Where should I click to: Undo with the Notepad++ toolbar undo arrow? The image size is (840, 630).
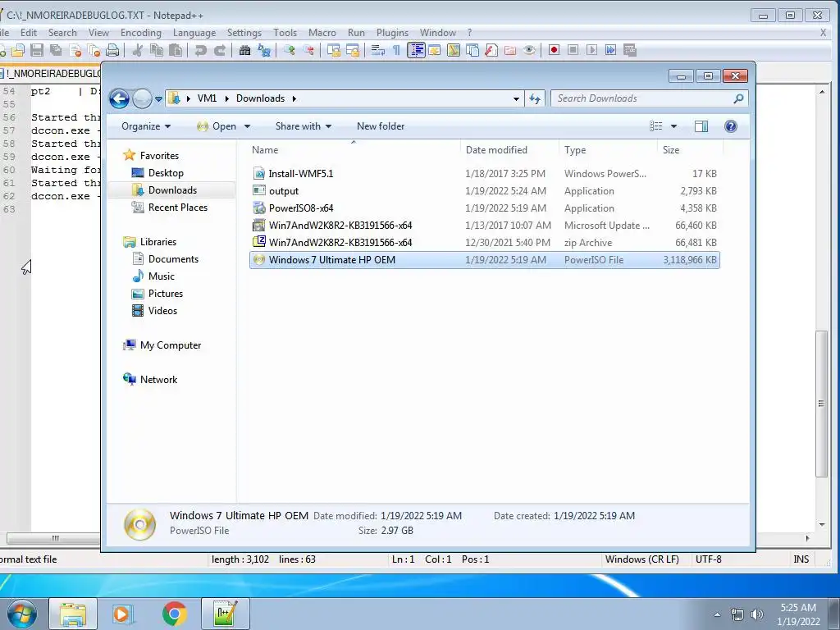coord(201,50)
